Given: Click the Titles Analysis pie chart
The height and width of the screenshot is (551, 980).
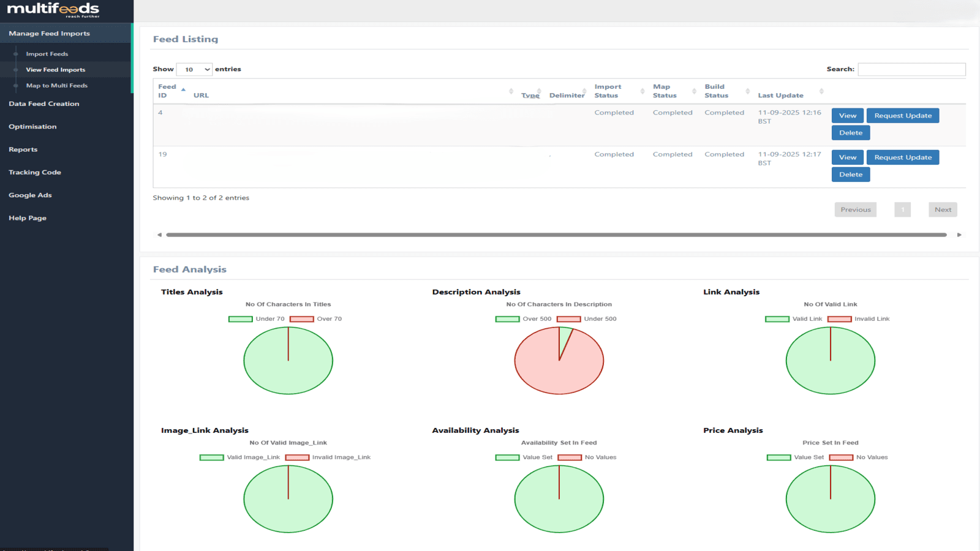Looking at the screenshot, I should click(288, 361).
